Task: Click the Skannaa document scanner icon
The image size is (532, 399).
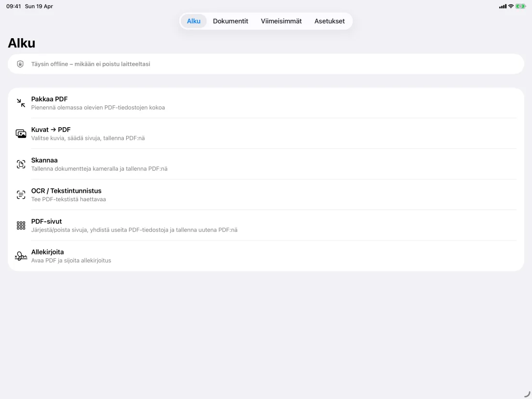Action: [21, 164]
